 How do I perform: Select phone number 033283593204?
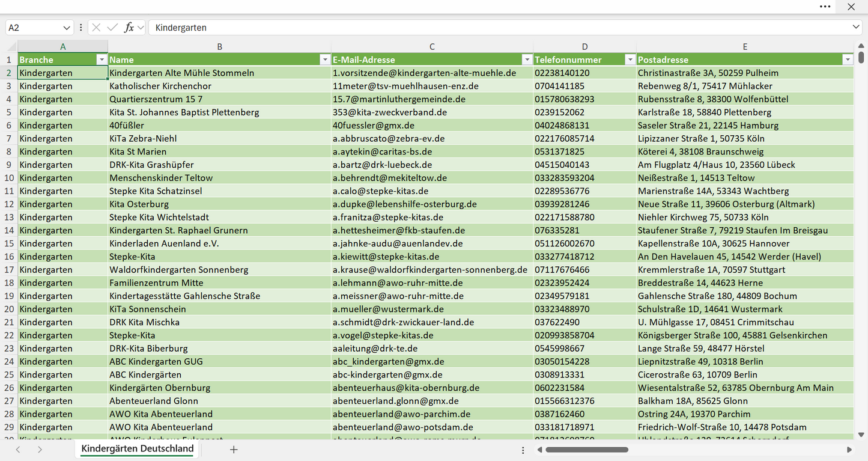(x=584, y=178)
